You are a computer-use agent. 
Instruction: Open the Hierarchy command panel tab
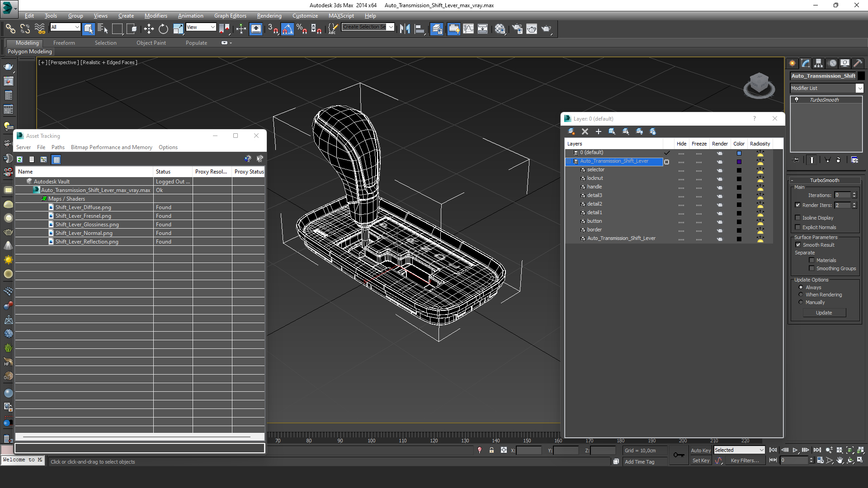click(x=819, y=63)
